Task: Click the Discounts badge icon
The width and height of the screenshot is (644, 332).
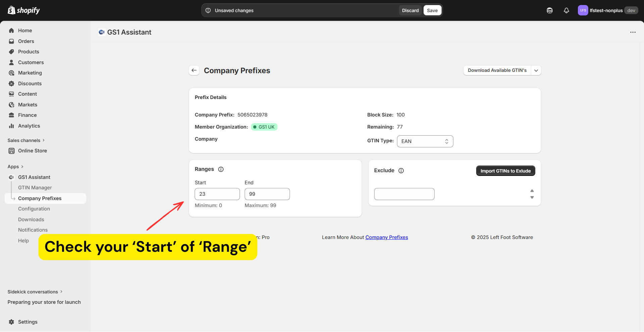Action: click(11, 84)
